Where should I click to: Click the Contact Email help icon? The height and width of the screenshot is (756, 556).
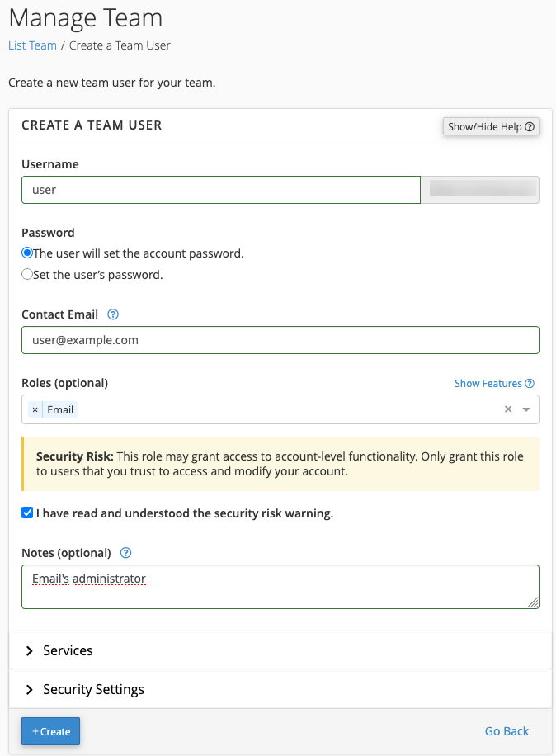point(113,314)
